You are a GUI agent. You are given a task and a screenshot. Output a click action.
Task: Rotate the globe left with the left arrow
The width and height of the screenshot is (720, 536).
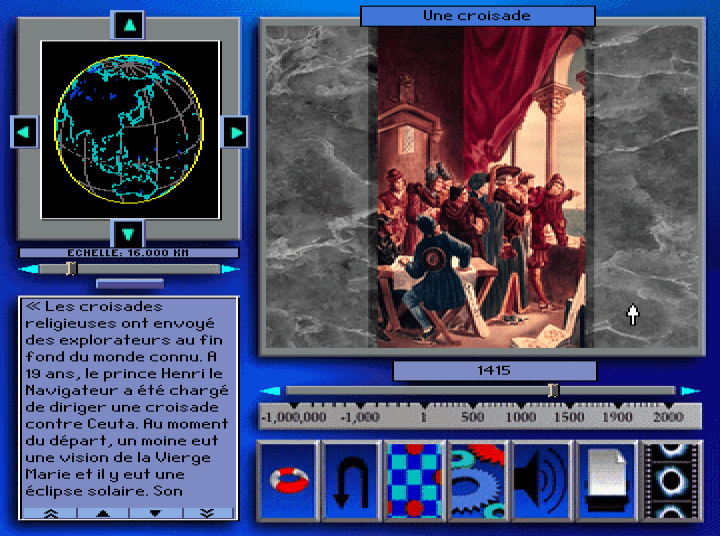[24, 132]
